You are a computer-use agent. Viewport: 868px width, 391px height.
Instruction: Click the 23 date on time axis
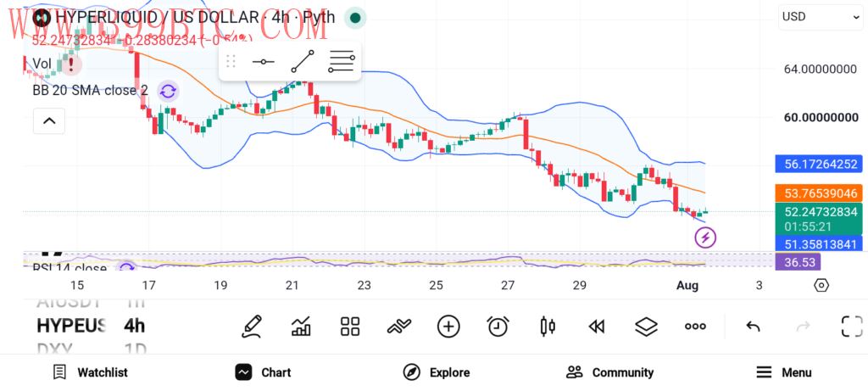click(364, 286)
